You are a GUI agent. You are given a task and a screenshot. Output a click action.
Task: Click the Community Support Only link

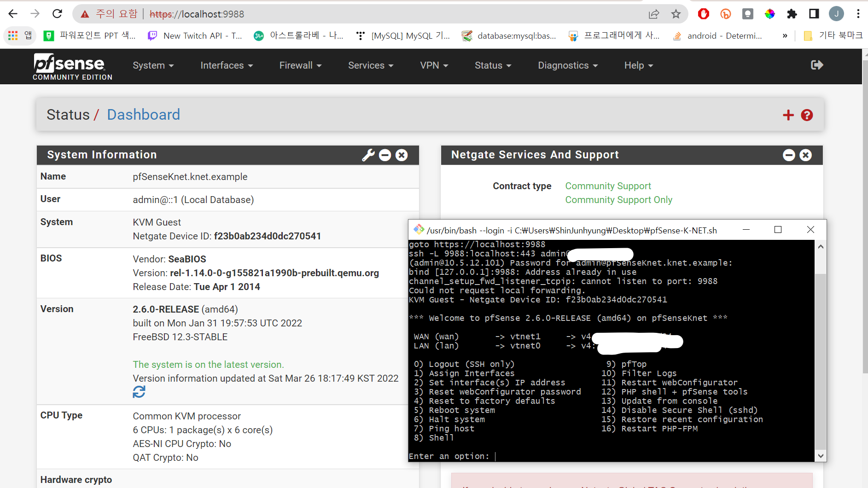click(x=618, y=200)
